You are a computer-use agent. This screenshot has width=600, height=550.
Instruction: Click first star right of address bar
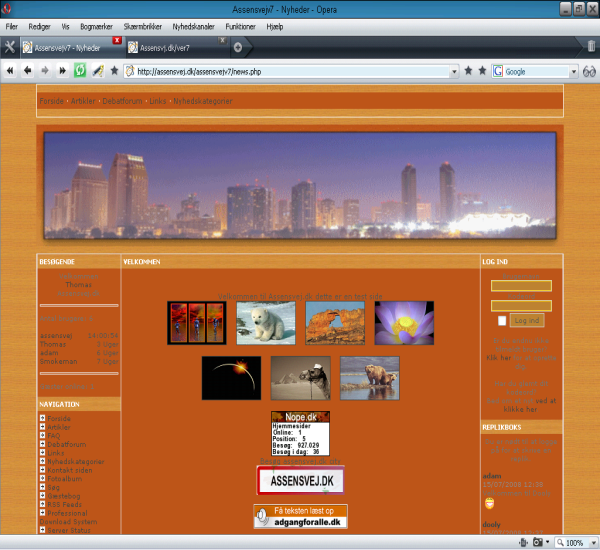(468, 71)
